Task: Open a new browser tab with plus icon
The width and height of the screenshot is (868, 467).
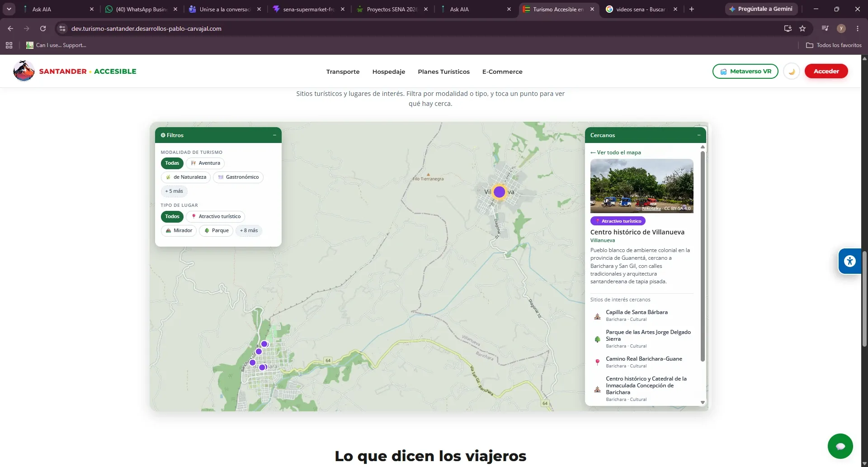Action: [x=692, y=9]
